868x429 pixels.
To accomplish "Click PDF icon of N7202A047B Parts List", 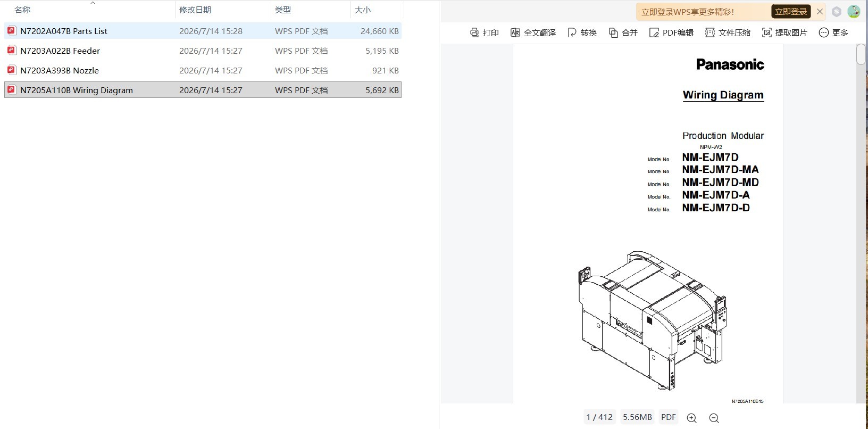I will [x=11, y=31].
